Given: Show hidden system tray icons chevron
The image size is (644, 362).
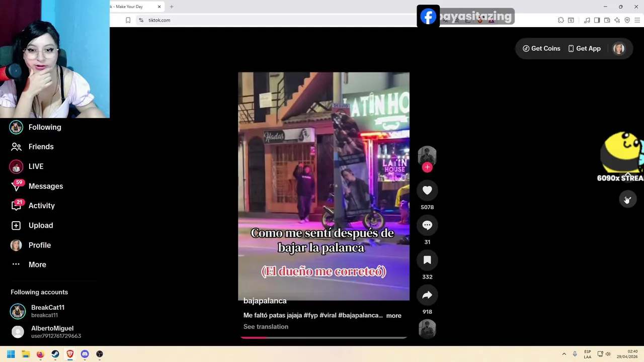Looking at the screenshot, I should click(x=564, y=354).
